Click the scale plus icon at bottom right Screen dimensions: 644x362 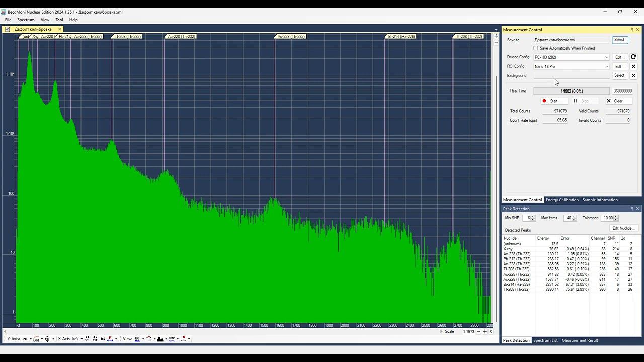pyautogui.click(x=485, y=332)
